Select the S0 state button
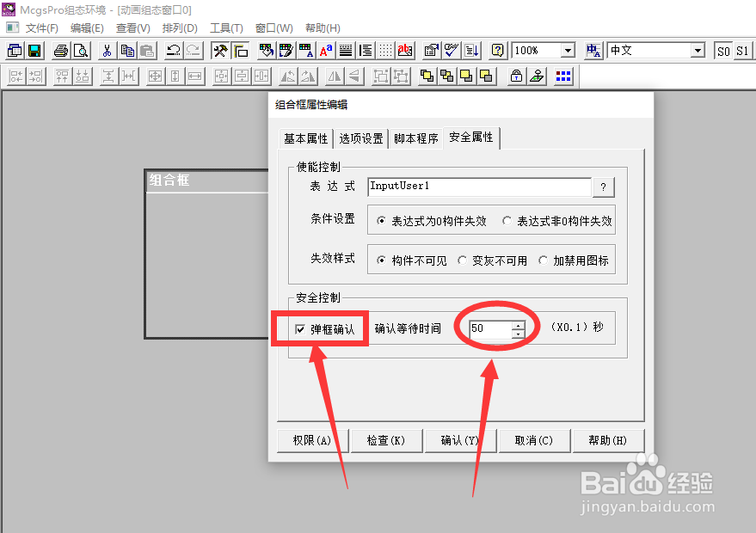 point(723,51)
